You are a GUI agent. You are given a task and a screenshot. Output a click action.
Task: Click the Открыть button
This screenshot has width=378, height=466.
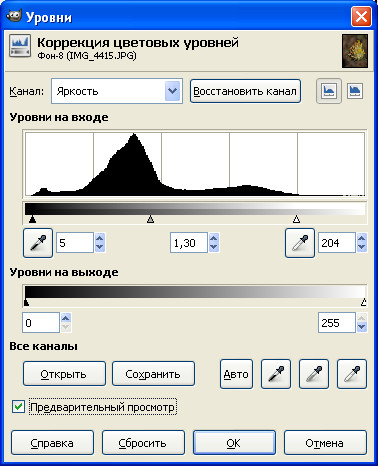[x=64, y=374]
